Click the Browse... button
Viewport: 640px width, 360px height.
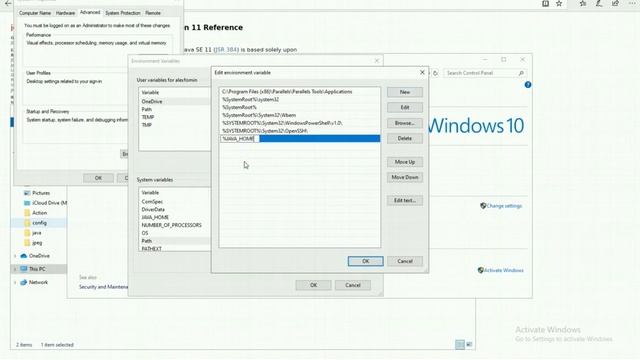tap(404, 123)
